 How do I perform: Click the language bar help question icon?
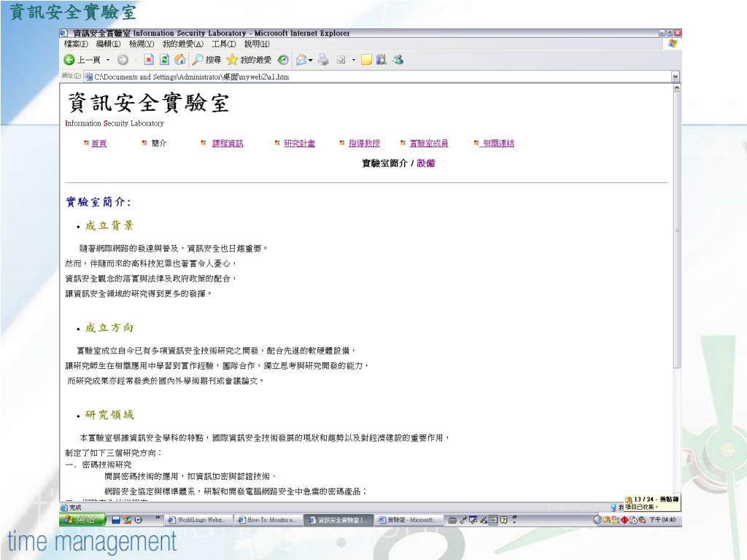(x=503, y=520)
